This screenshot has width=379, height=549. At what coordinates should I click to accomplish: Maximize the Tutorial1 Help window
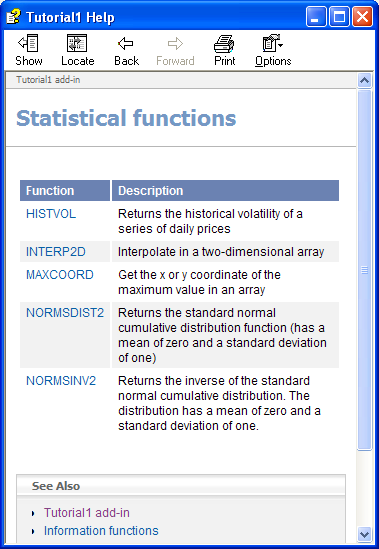339,16
